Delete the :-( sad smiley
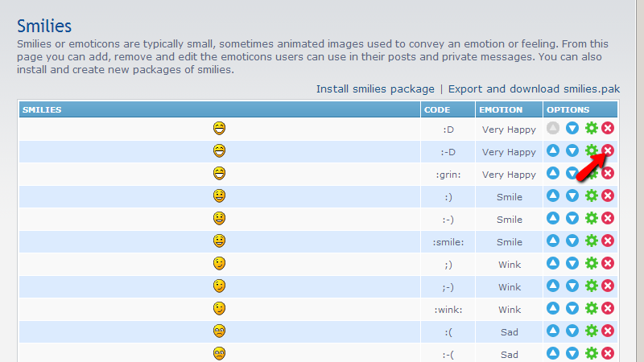 coord(609,353)
